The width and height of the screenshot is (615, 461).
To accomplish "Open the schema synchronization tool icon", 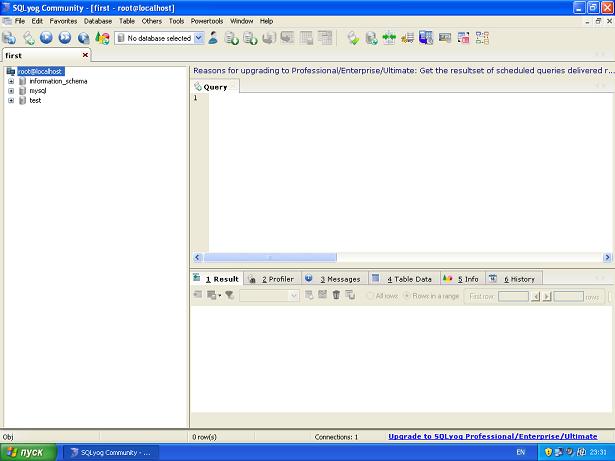I will click(426, 38).
